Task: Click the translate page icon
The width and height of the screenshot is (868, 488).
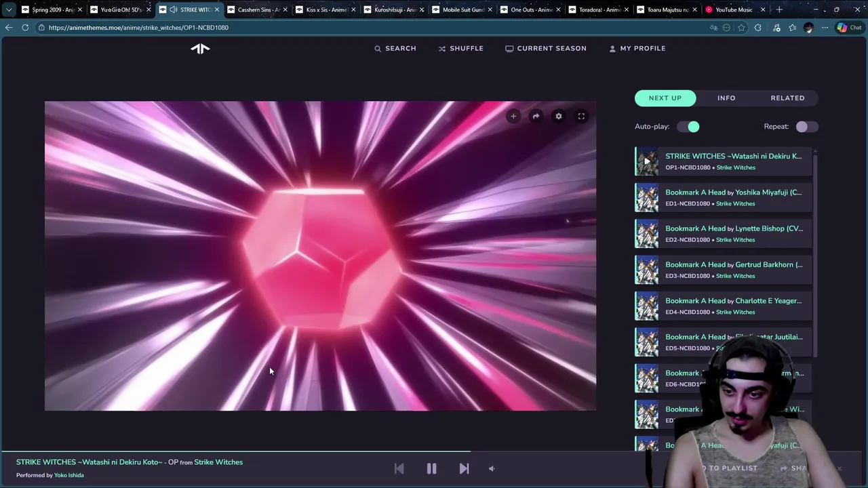Action: tap(713, 28)
